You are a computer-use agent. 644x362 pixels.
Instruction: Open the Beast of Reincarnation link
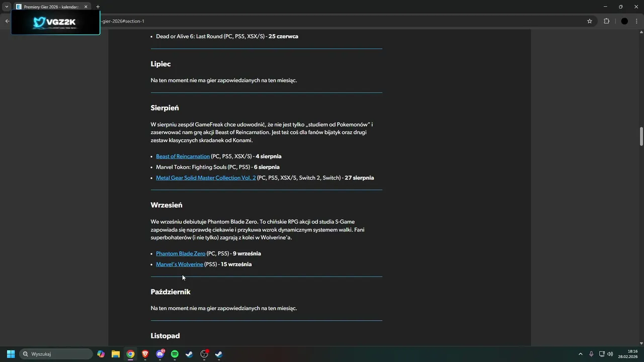tap(183, 156)
